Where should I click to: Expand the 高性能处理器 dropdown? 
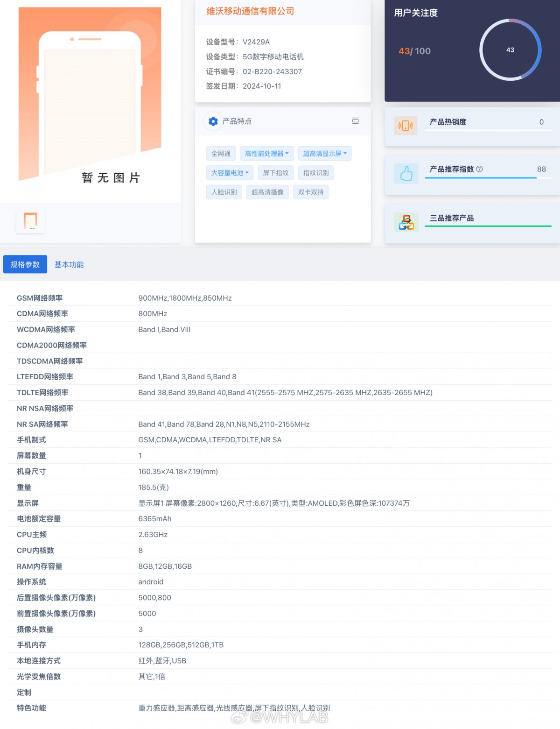[266, 153]
